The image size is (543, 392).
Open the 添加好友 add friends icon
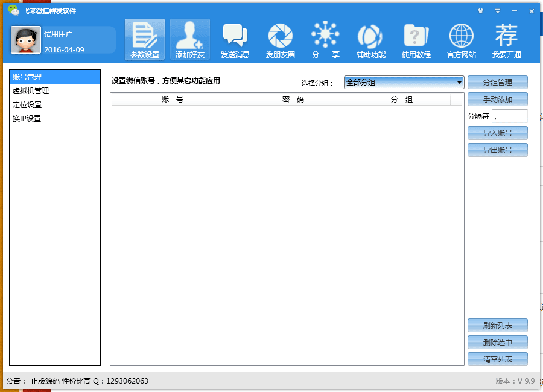coord(190,39)
